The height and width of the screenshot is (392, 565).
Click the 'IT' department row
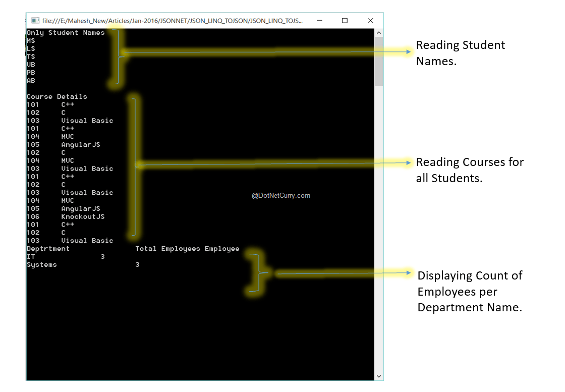click(x=66, y=256)
